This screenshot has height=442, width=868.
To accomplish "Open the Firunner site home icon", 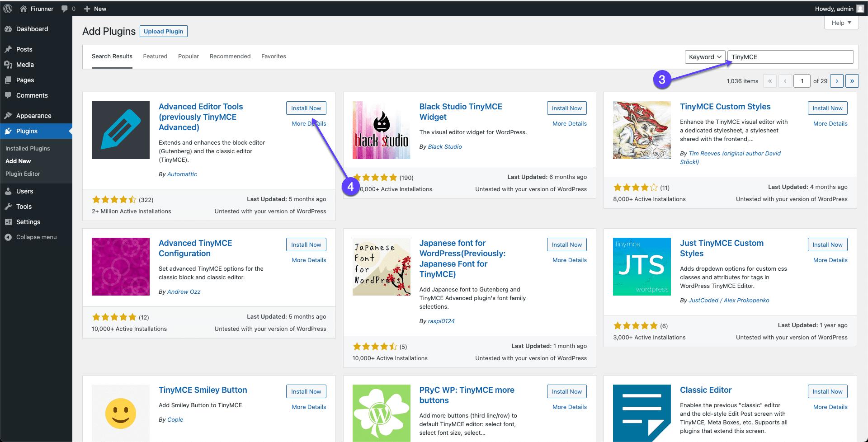I will pyautogui.click(x=24, y=9).
